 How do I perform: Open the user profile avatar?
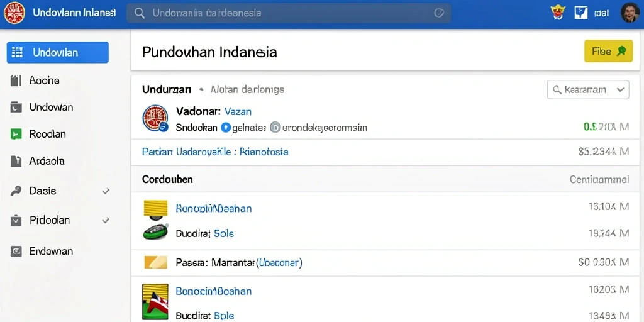629,13
